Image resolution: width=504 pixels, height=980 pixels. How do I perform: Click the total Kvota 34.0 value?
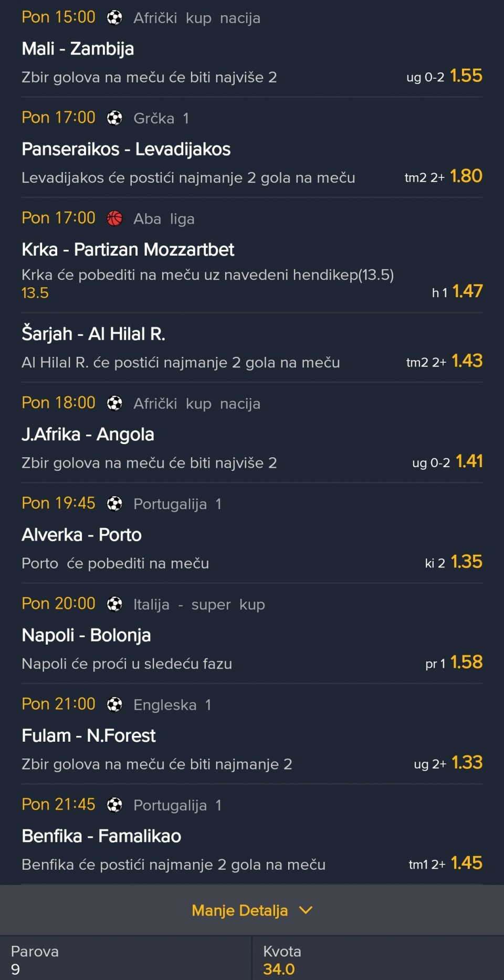[x=279, y=969]
